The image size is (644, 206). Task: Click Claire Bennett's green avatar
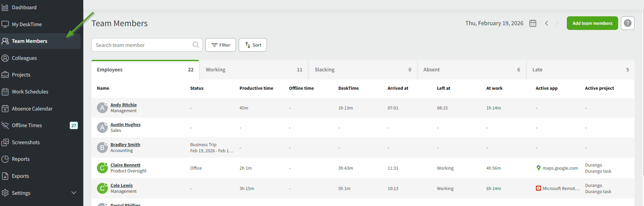click(102, 168)
